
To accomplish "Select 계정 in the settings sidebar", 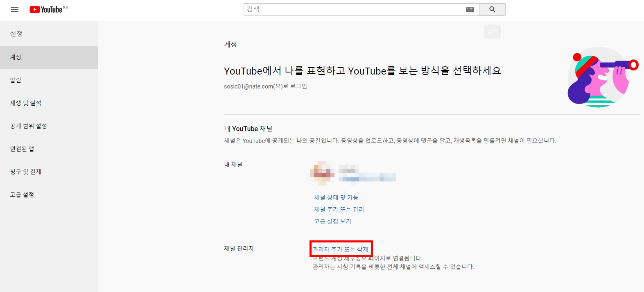I will (x=49, y=57).
